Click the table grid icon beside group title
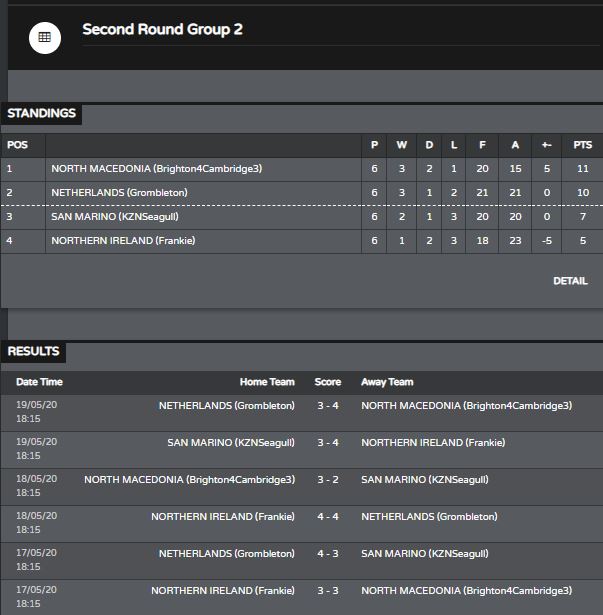Screen dimensions: 603x615 tap(45, 38)
